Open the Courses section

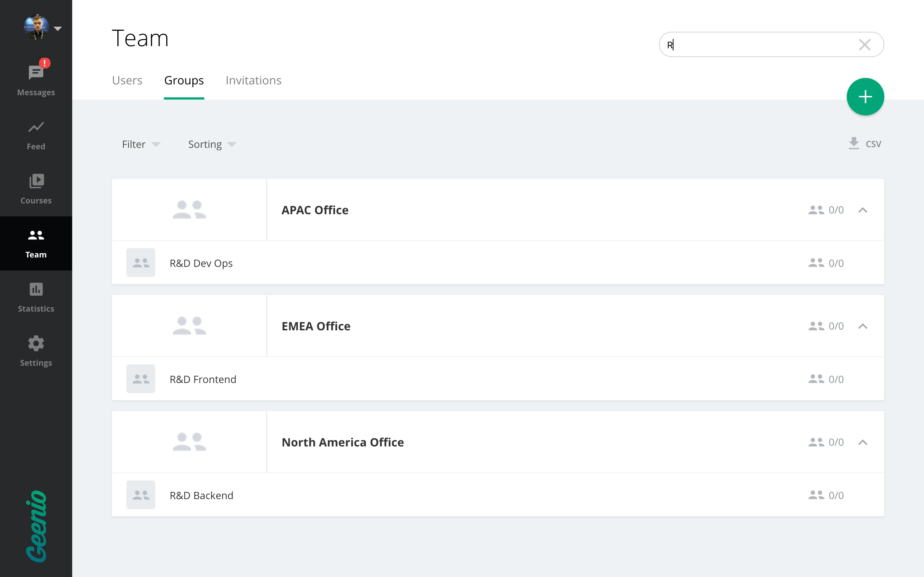tap(36, 189)
